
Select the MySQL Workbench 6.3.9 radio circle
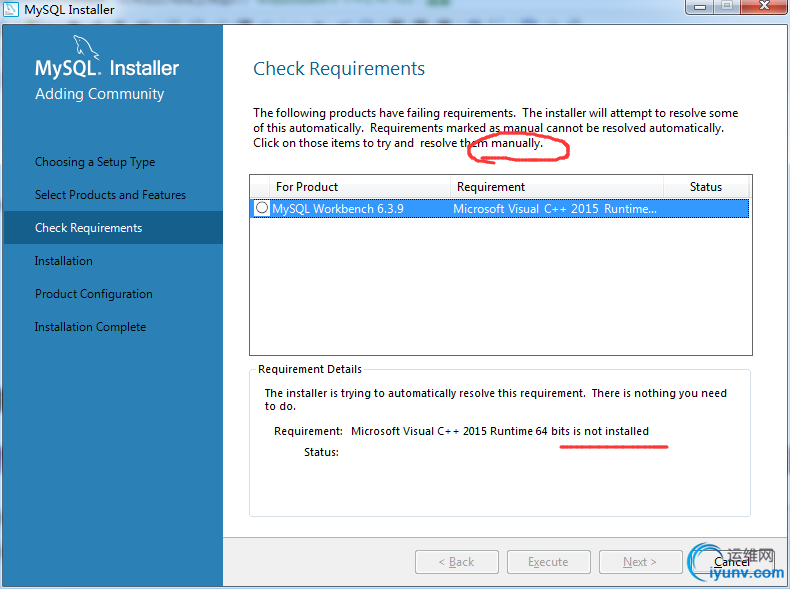pyautogui.click(x=261, y=208)
